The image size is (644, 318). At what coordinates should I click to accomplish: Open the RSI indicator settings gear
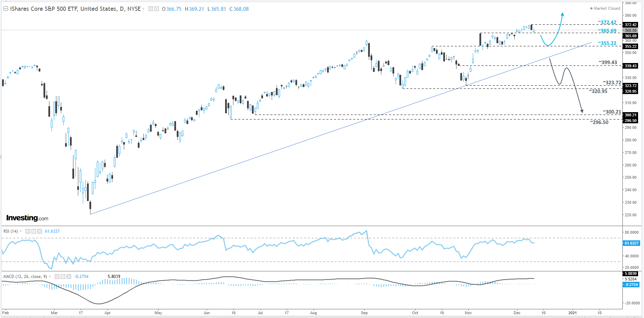(x=33, y=231)
